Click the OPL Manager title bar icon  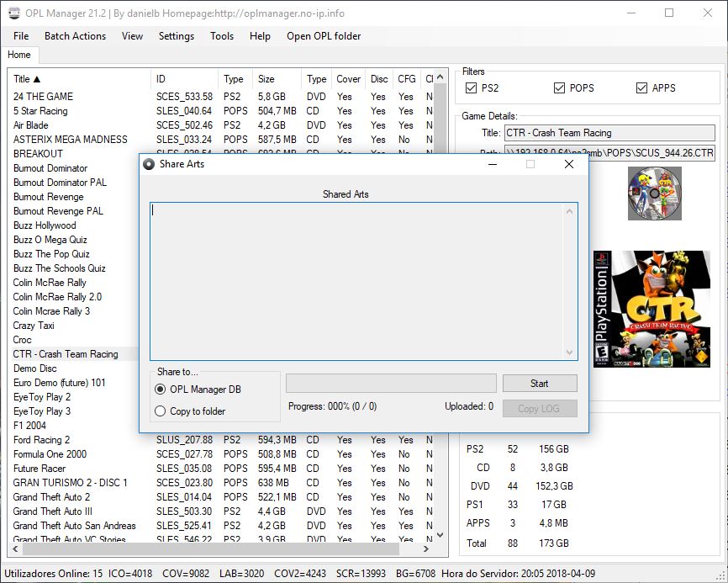coord(14,13)
